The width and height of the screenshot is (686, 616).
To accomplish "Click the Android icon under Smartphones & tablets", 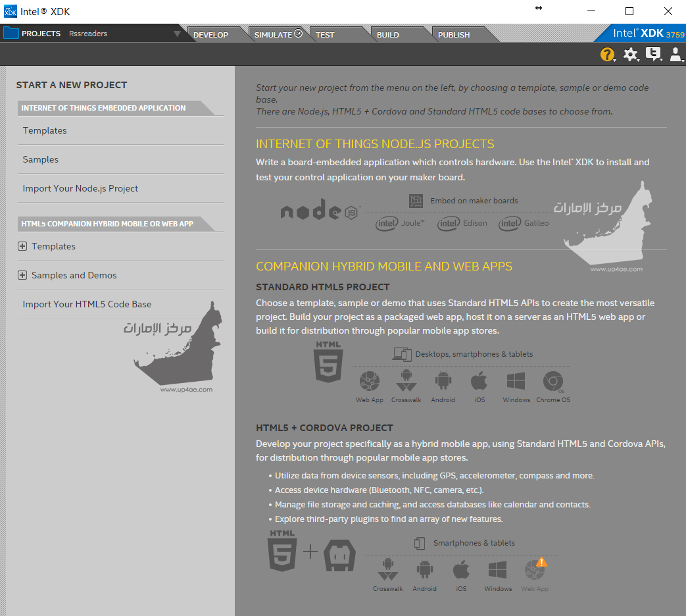I will click(x=424, y=569).
